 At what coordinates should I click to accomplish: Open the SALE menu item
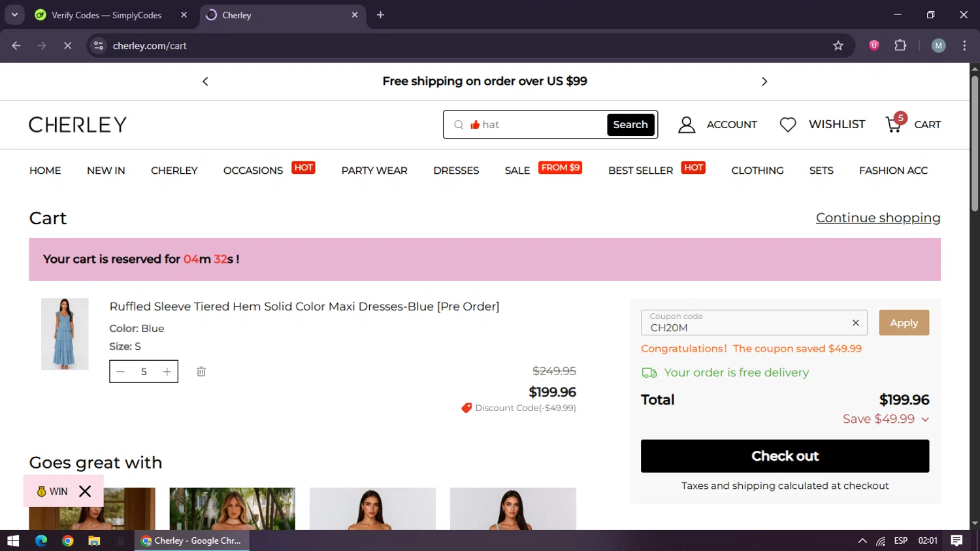click(517, 171)
